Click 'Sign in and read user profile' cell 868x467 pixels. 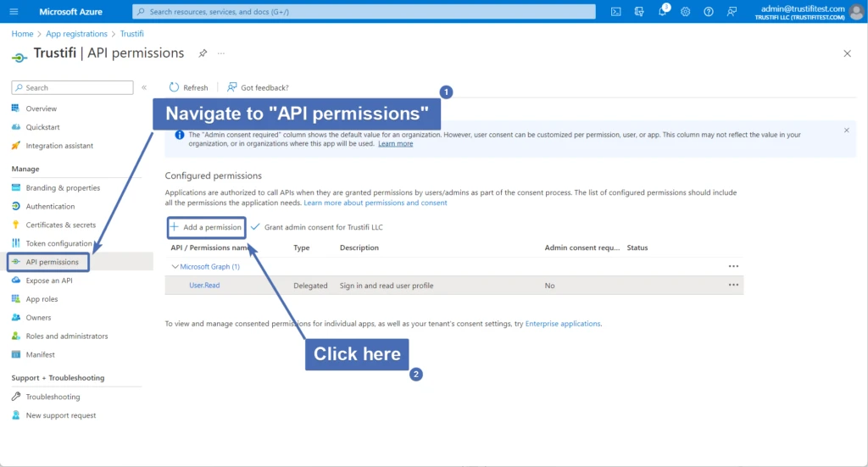[x=387, y=286]
